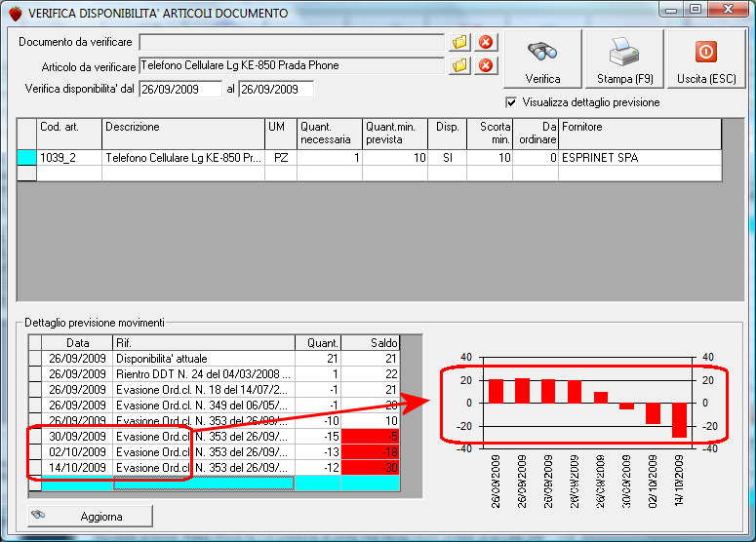
Task: Select article code cell 1039_2
Action: coord(69,158)
